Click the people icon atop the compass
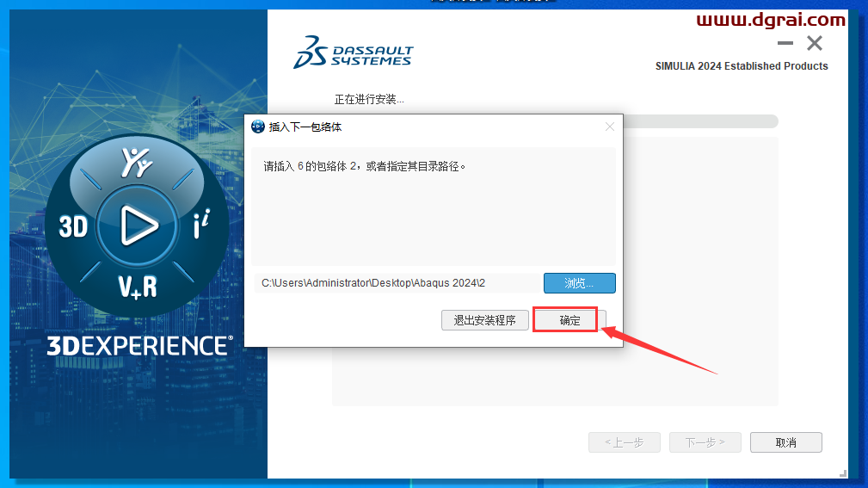This screenshot has height=488, width=868. (137, 163)
